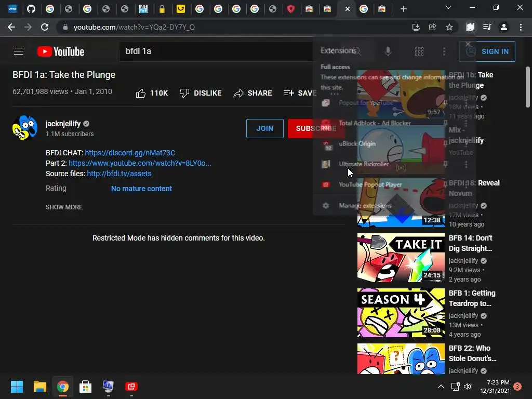Open jacknjellify channel name link
The height and width of the screenshot is (399, 532).
63,124
